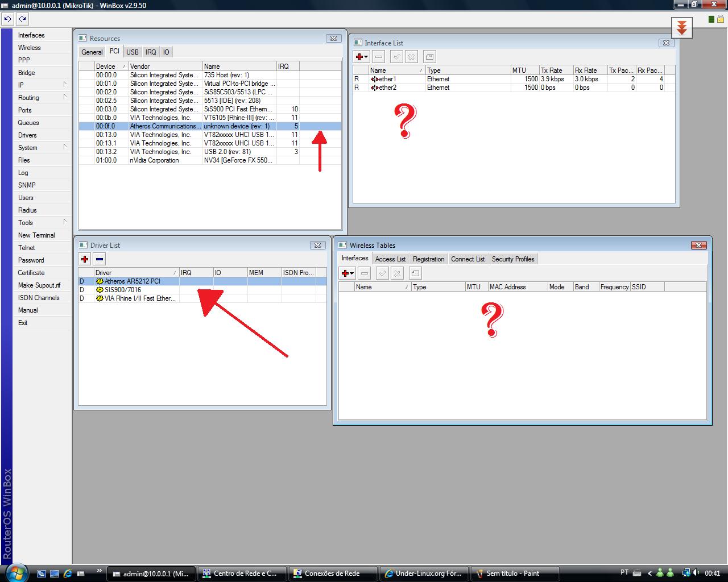
Task: Click the PT language indicator
Action: pos(624,573)
